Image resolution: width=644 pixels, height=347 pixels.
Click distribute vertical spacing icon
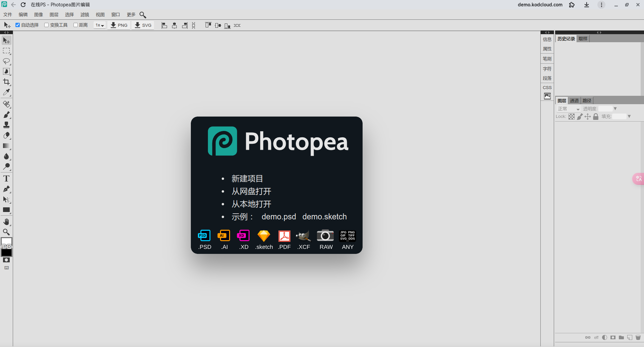(194, 25)
